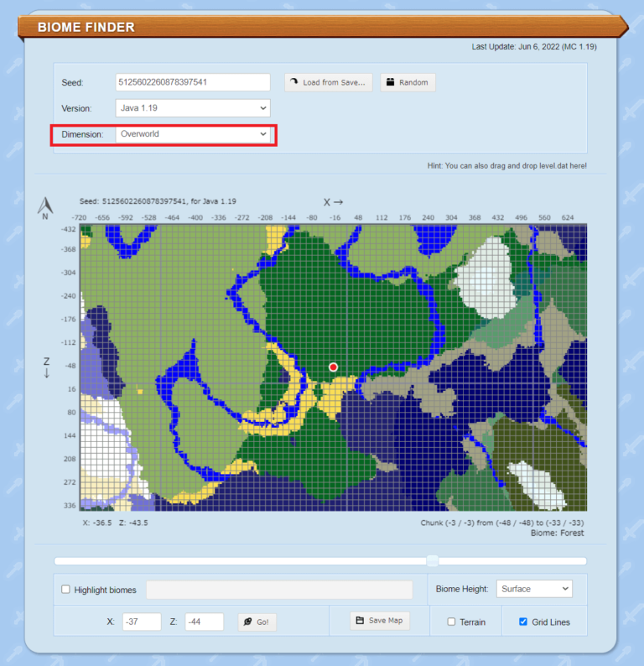Click the Go! compass icon

tap(247, 622)
